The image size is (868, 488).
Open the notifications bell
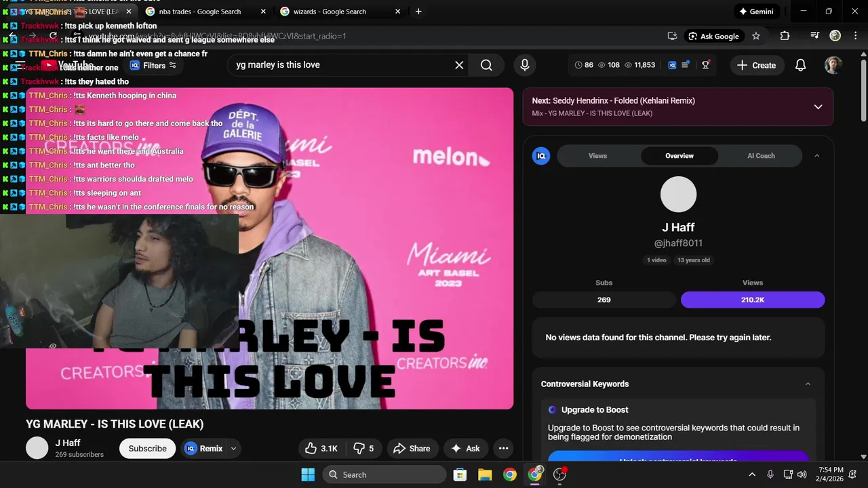pyautogui.click(x=800, y=65)
